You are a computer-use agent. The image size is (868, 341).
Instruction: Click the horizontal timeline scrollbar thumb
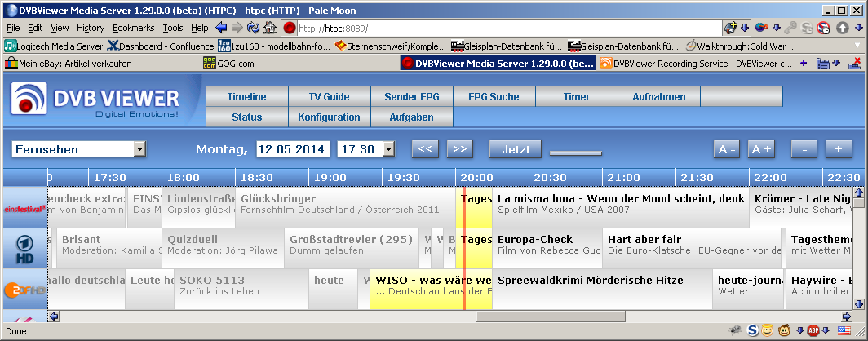tap(551, 317)
